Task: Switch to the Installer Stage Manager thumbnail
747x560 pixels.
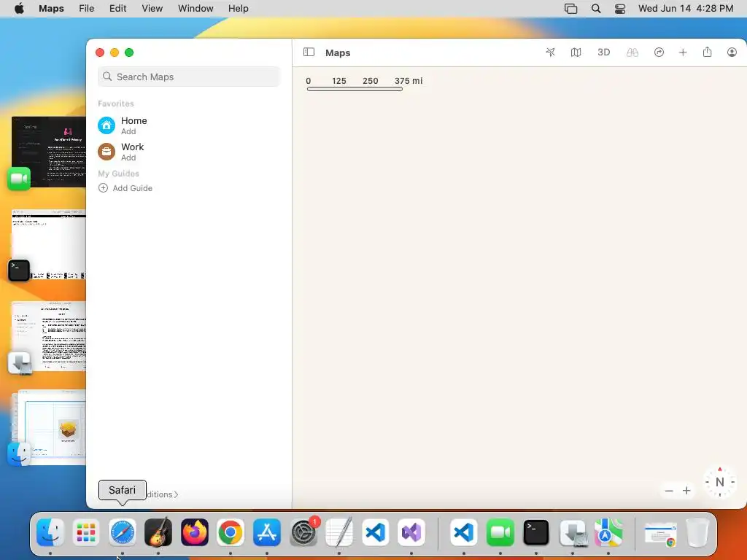Action: coord(49,336)
